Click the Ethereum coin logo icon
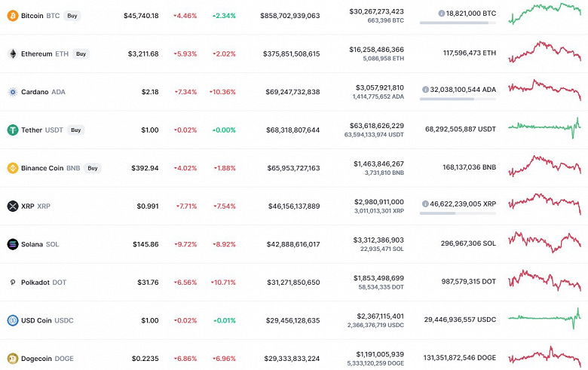Image resolution: width=588 pixels, height=370 pixels. click(12, 54)
